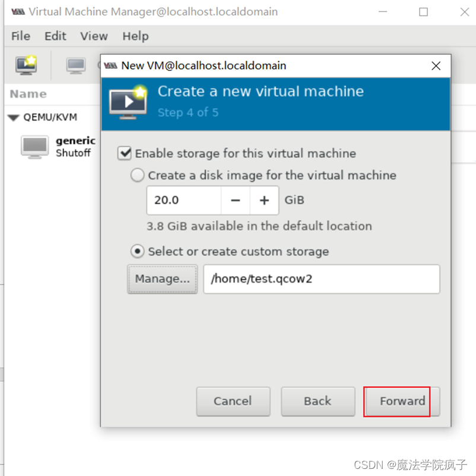Click the '3.8 GiB available in the default location' text
Viewport: 476px width, 476px height.
point(259,226)
